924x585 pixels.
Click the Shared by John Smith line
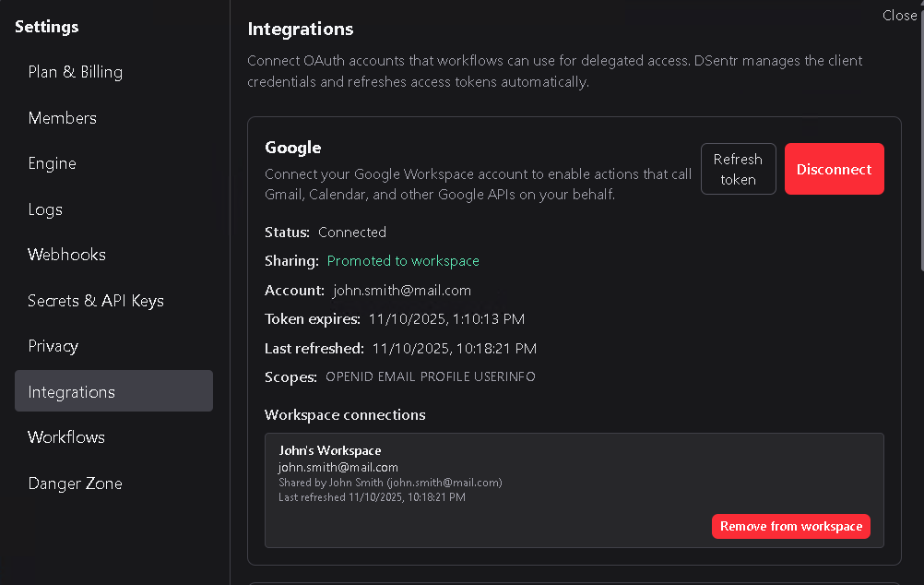390,483
